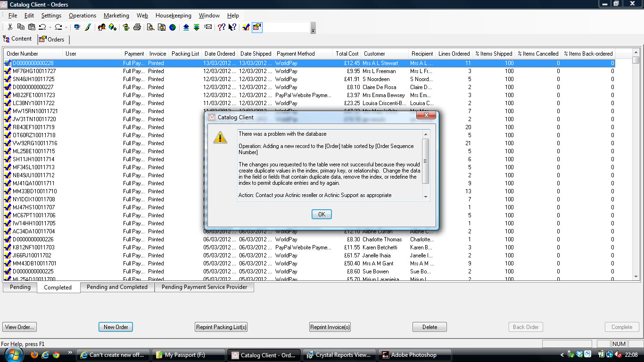Click the Cut scissors toolbar icon
Viewport: 644px width, 362px height.
click(x=10, y=27)
